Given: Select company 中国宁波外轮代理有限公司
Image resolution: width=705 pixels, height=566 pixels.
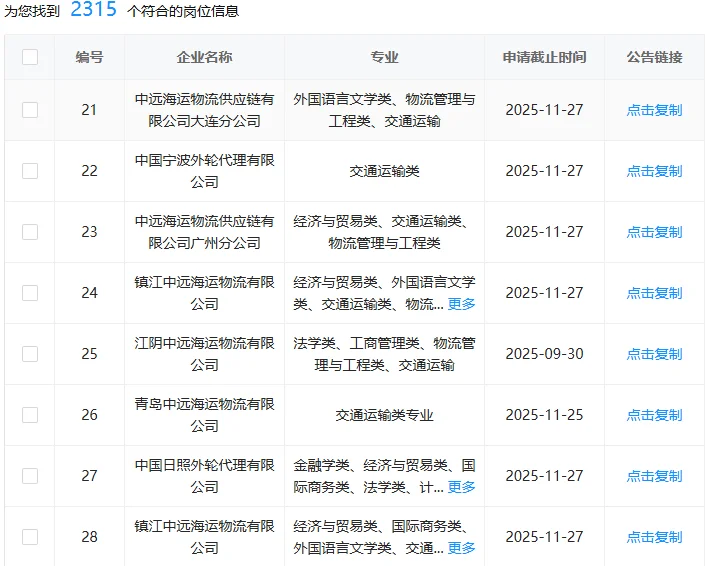Looking at the screenshot, I should [x=205, y=171].
